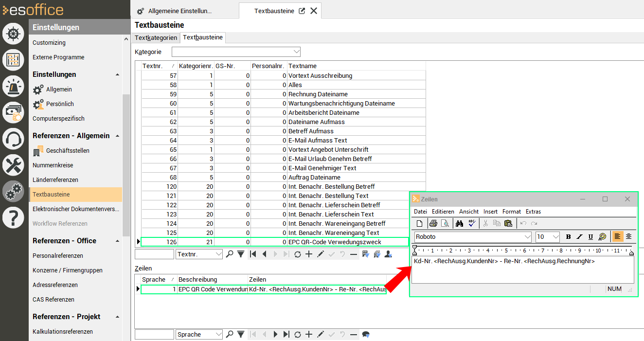Open the font size 10 dropdown
The height and width of the screenshot is (341, 644).
click(x=556, y=237)
